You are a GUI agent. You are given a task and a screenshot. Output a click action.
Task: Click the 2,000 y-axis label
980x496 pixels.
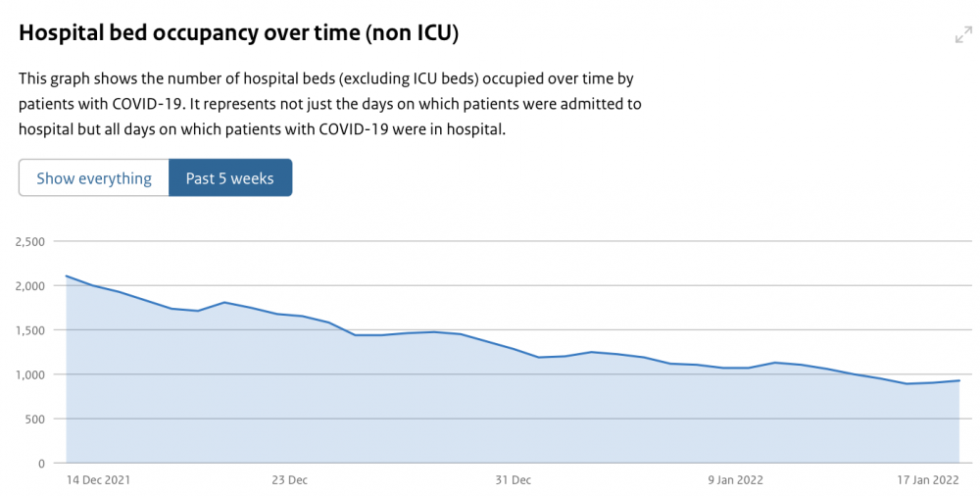tap(30, 286)
